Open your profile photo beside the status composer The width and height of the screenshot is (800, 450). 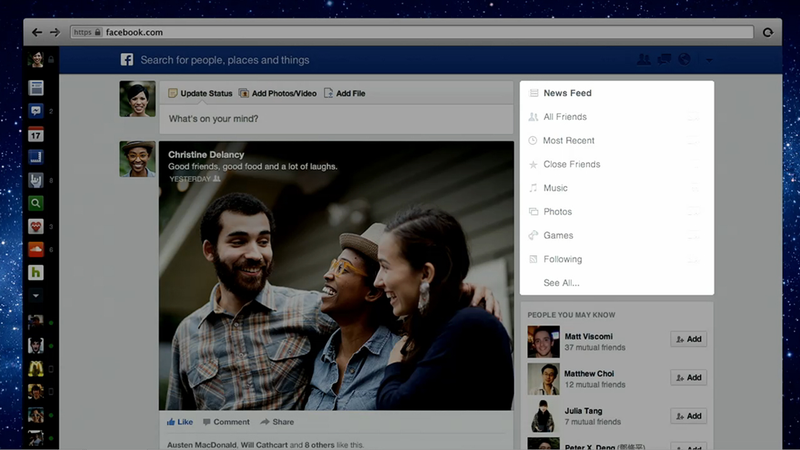pyautogui.click(x=137, y=99)
